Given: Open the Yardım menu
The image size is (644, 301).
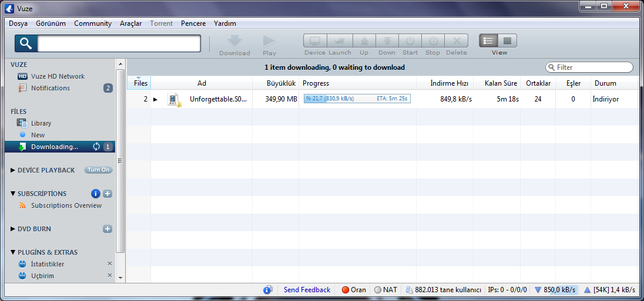Looking at the screenshot, I should coord(224,23).
